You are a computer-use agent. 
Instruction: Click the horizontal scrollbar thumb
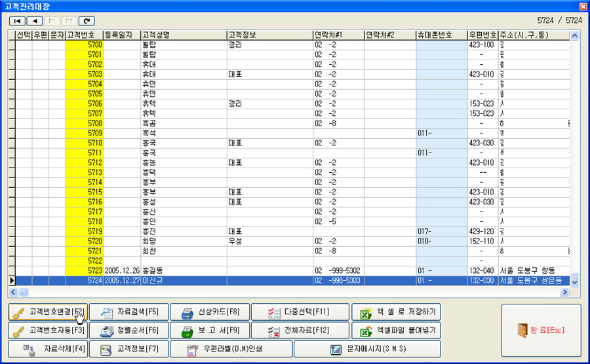pyautogui.click(x=24, y=292)
